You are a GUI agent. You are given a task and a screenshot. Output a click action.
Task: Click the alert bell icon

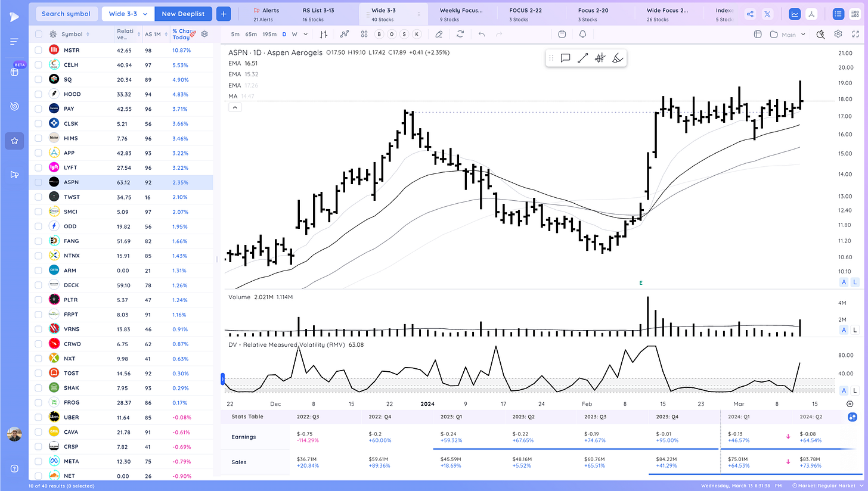point(582,34)
